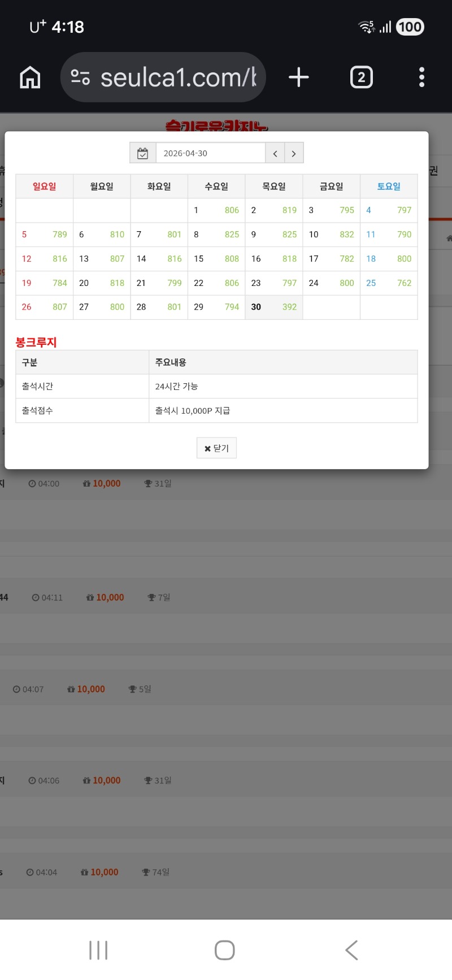Tap the URL address bar seulca1.com
Screen dimensions: 452x980
[178, 77]
